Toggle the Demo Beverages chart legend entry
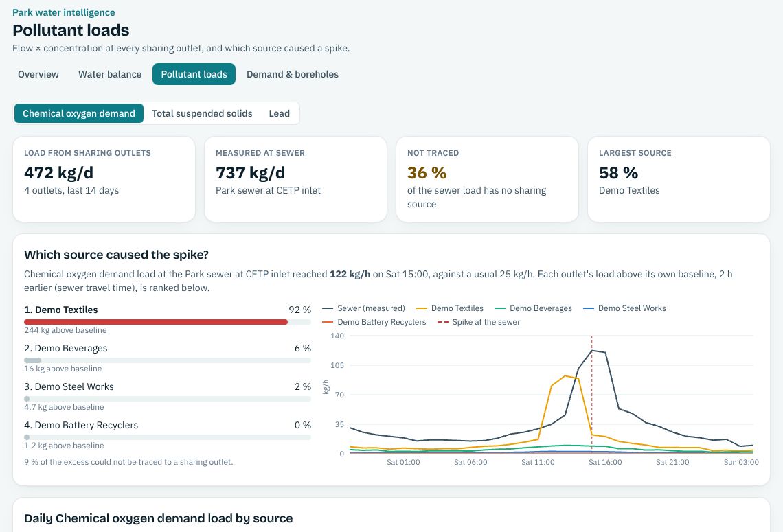The image size is (783, 532). pyautogui.click(x=533, y=308)
